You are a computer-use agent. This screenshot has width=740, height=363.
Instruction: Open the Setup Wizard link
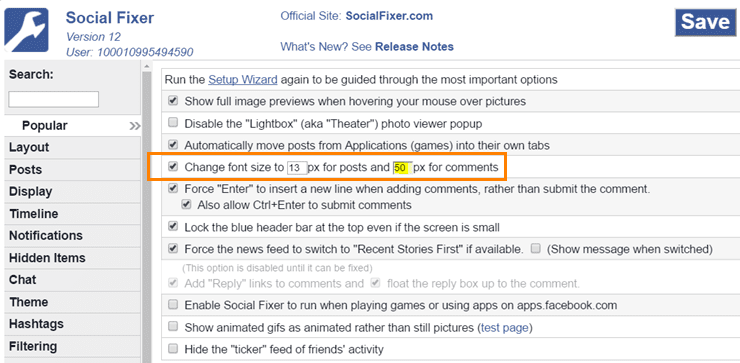[x=243, y=79]
